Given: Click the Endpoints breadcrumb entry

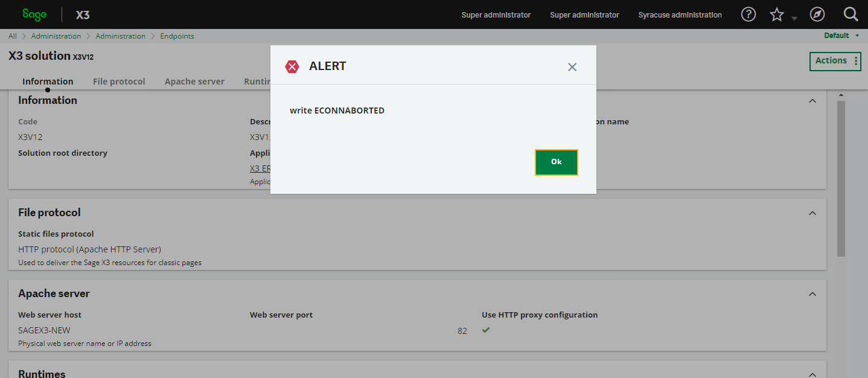Looking at the screenshot, I should tap(177, 36).
